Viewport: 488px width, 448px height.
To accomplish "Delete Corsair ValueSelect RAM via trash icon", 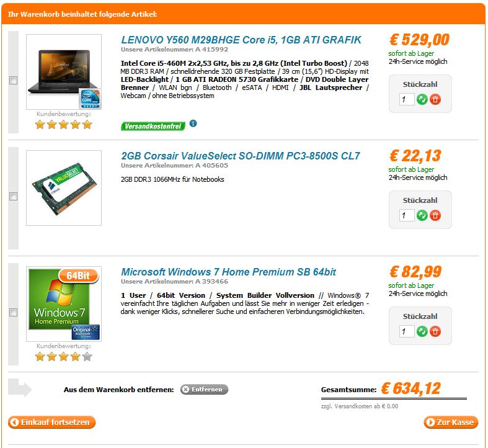I will click(x=435, y=215).
